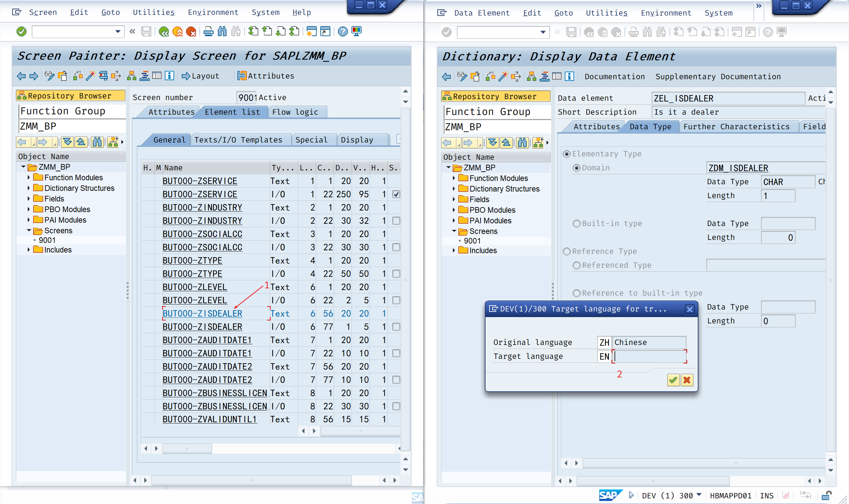Click Activate wand icon in Dictionary toolbar
The width and height of the screenshot is (849, 504).
[503, 77]
